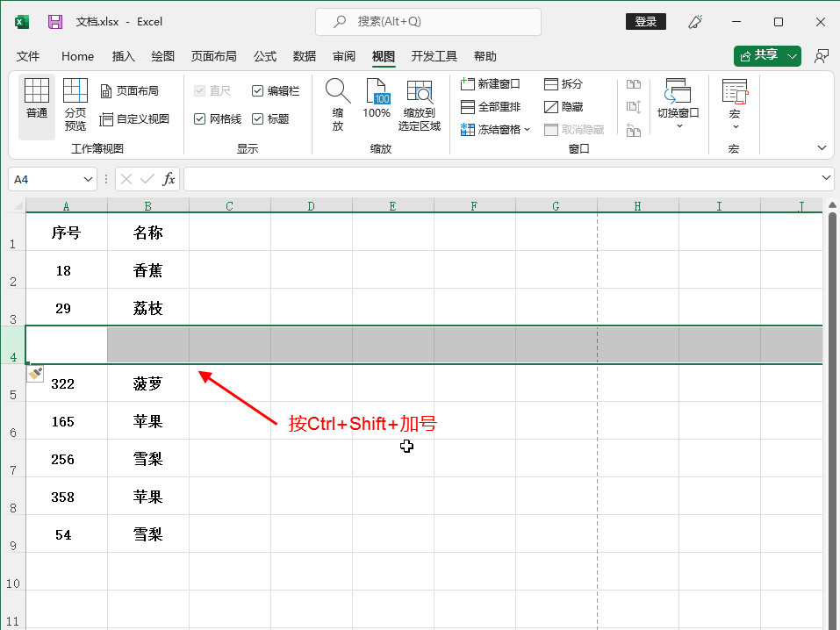Click the Share (共享) button
Image resolution: width=840 pixels, height=630 pixels.
[759, 55]
